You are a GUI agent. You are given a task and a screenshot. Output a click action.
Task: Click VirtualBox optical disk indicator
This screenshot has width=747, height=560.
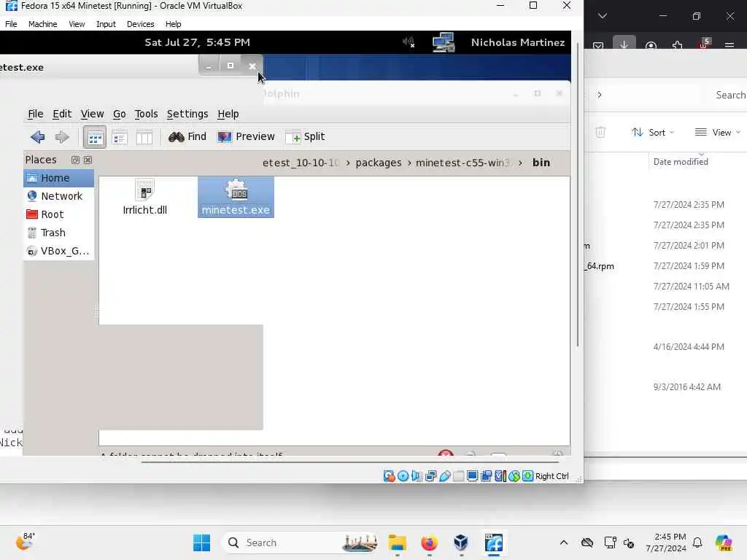click(403, 475)
